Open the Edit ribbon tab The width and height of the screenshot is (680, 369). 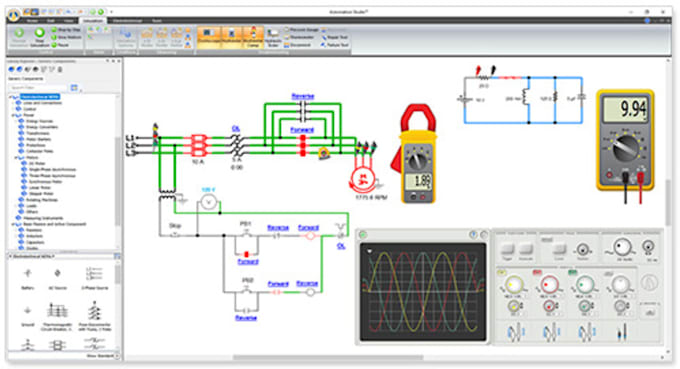click(51, 21)
